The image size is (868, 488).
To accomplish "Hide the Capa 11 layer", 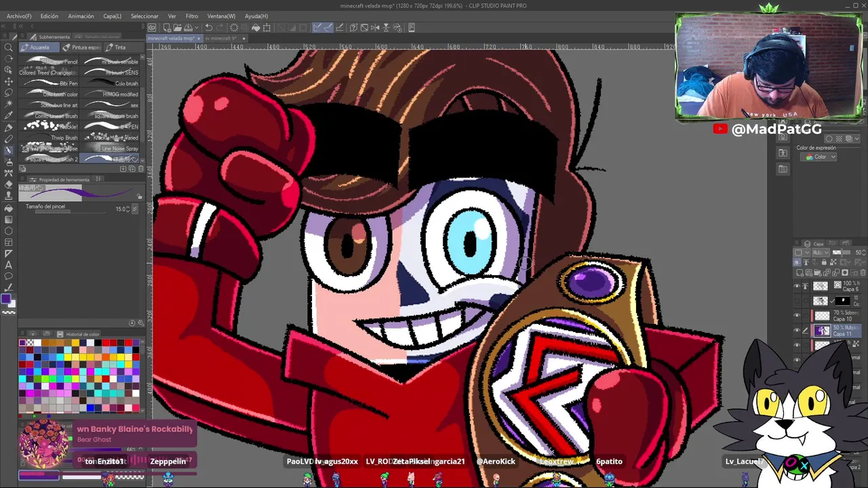I will pos(797,331).
